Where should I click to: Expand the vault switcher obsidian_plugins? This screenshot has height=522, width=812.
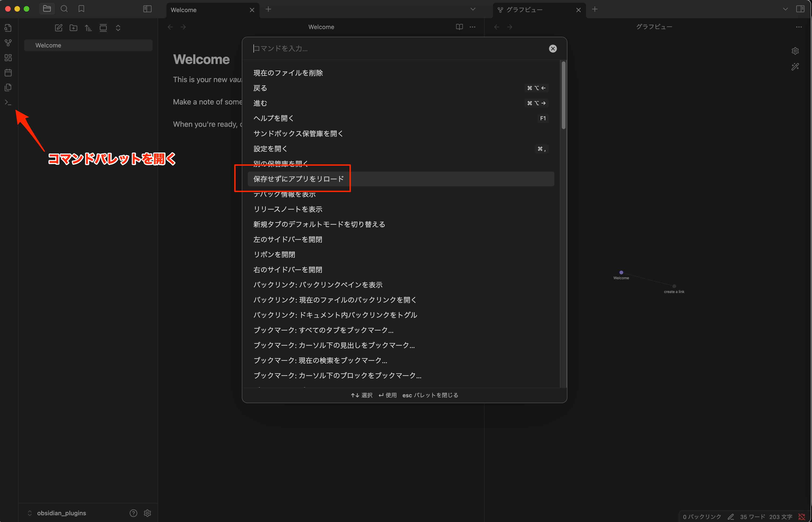pos(61,513)
